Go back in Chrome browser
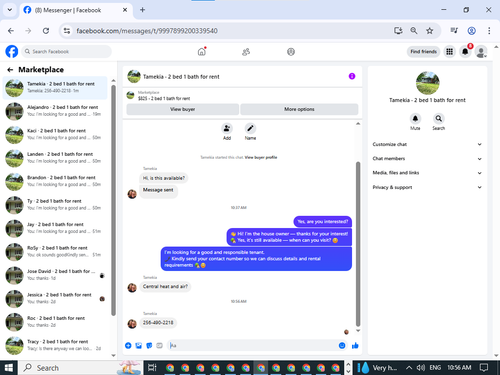This screenshot has width=500, height=375. (11, 31)
